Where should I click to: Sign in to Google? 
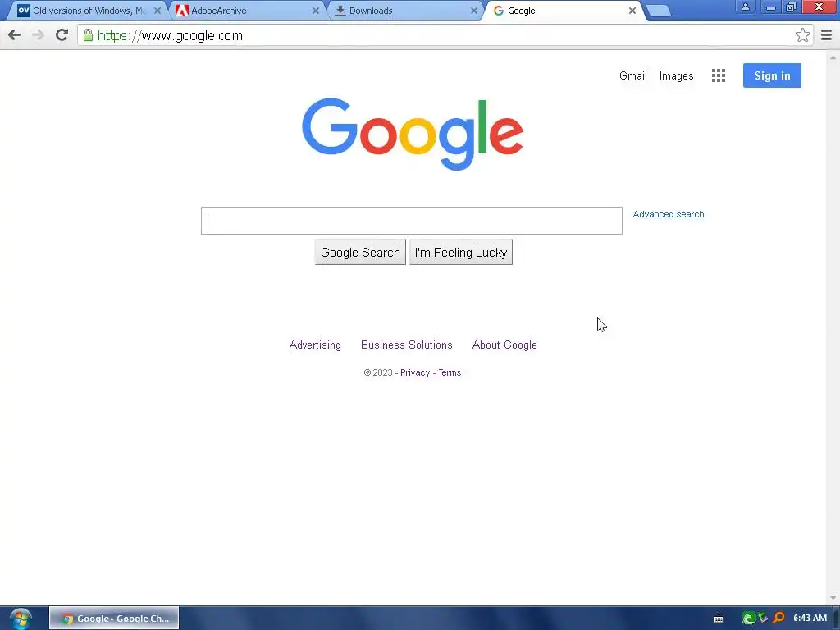pos(772,75)
